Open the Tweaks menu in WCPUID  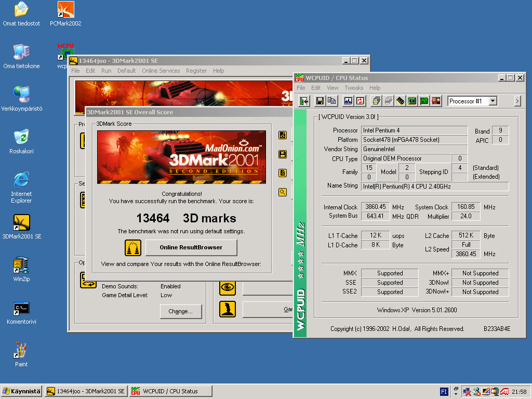click(x=354, y=88)
